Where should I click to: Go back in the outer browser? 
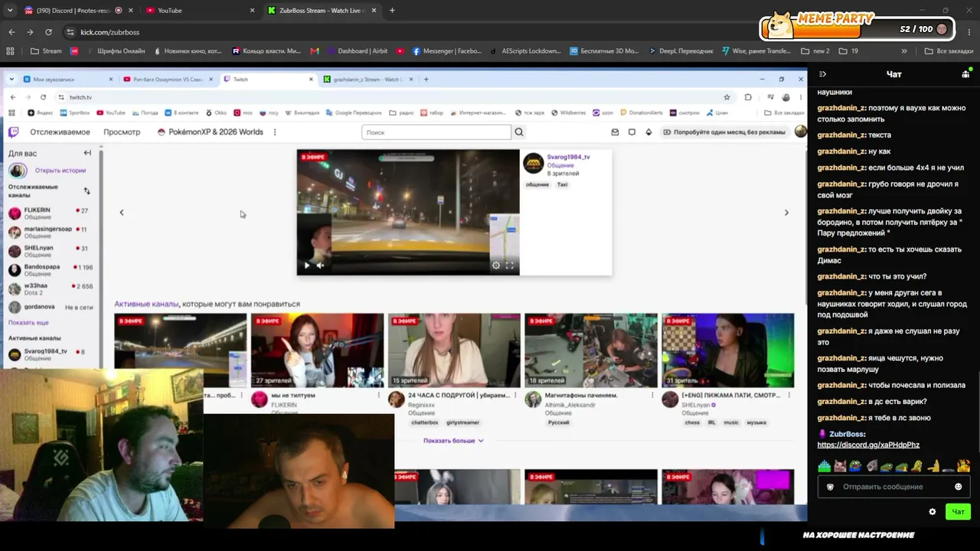tap(11, 32)
